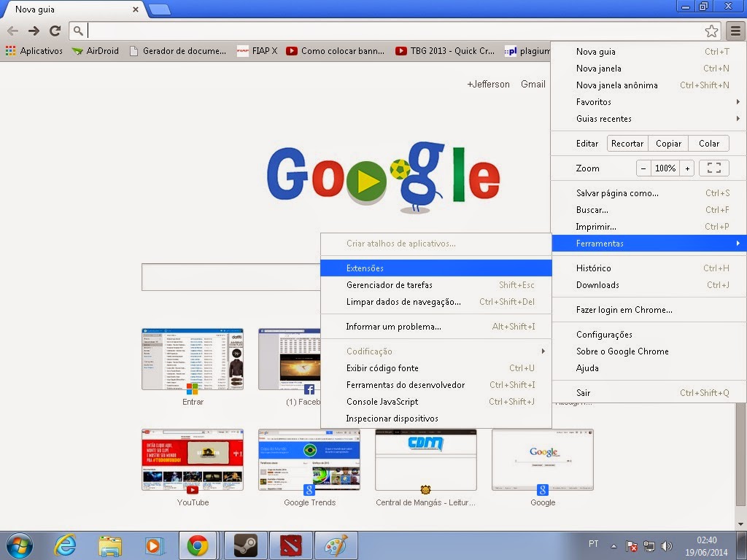Click Extensões in the submenu
747x560 pixels.
click(x=436, y=268)
